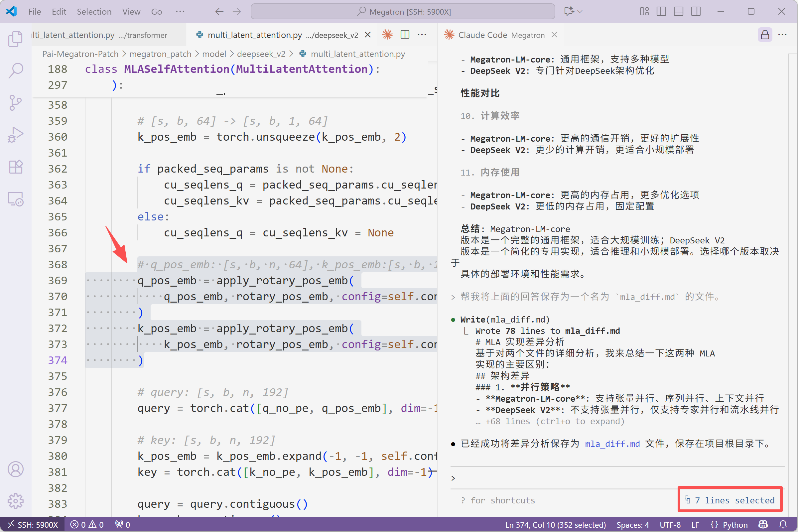Viewport: 798px width, 532px height.
Task: Open Customize Layout button
Action: click(644, 12)
